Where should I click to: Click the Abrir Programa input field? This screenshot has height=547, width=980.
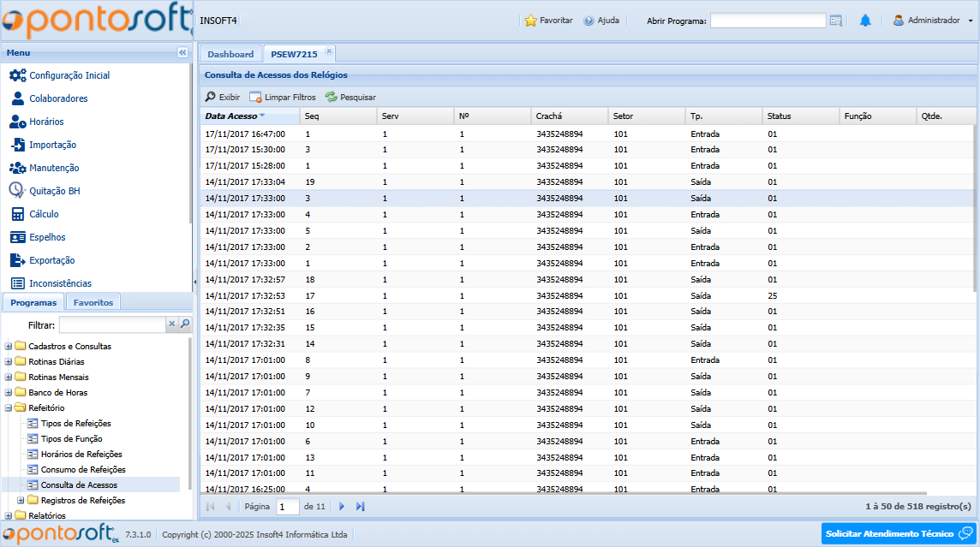coord(767,21)
